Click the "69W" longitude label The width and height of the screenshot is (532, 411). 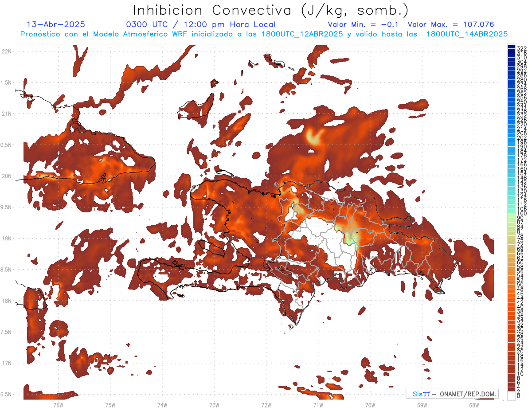click(x=422, y=405)
